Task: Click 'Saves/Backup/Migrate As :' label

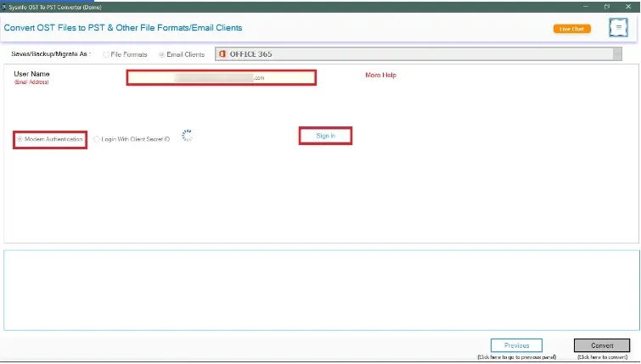Action: click(x=51, y=54)
